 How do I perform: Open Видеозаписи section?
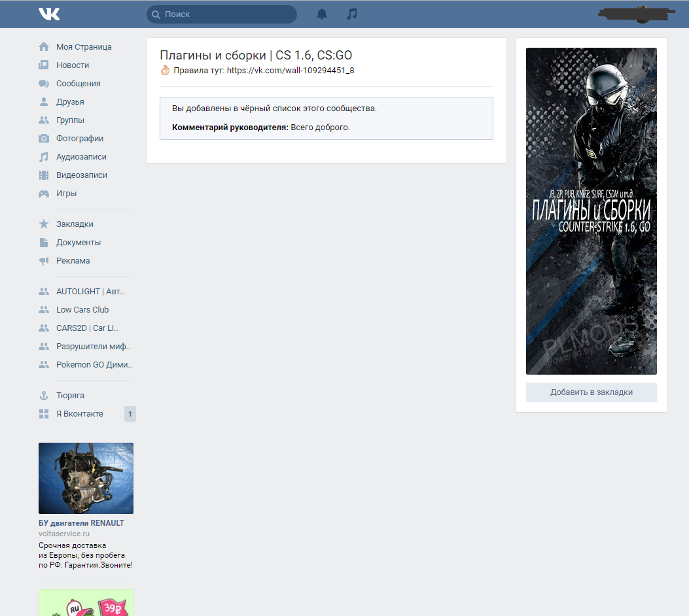pos(82,175)
